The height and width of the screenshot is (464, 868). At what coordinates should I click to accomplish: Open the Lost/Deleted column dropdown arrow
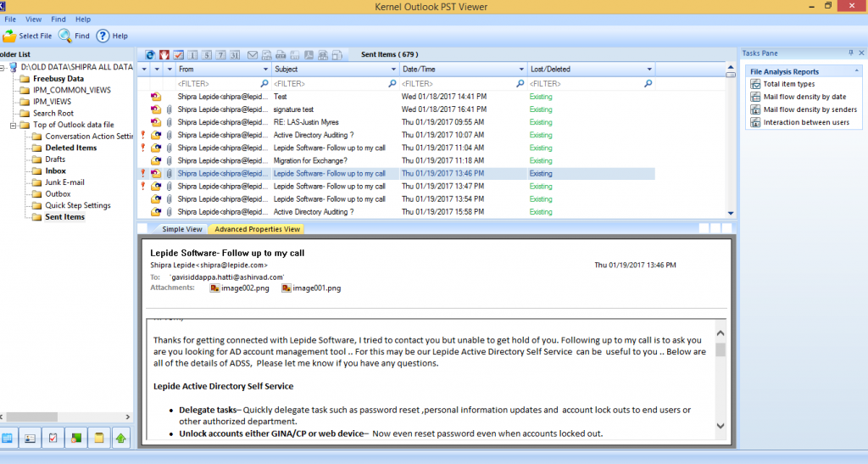(x=649, y=70)
